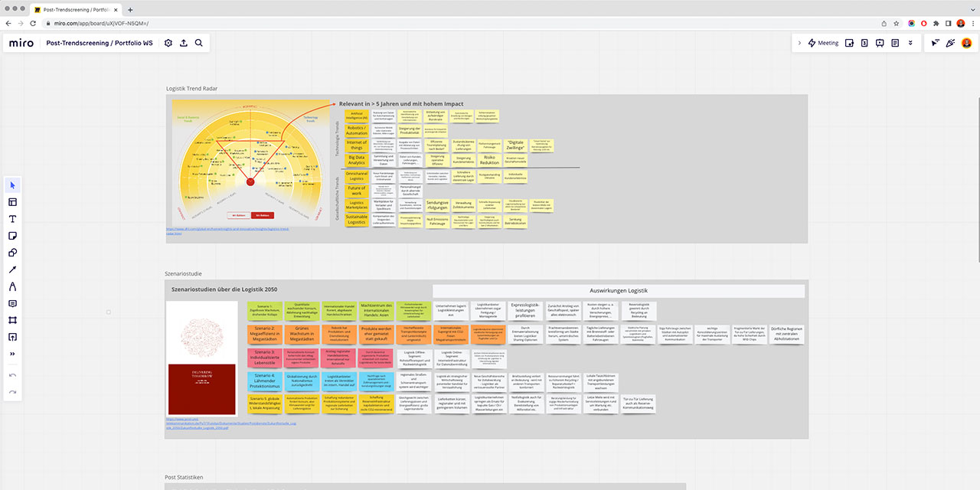The height and width of the screenshot is (490, 980).
Task: Expand more tools in left toolbar
Action: click(12, 354)
